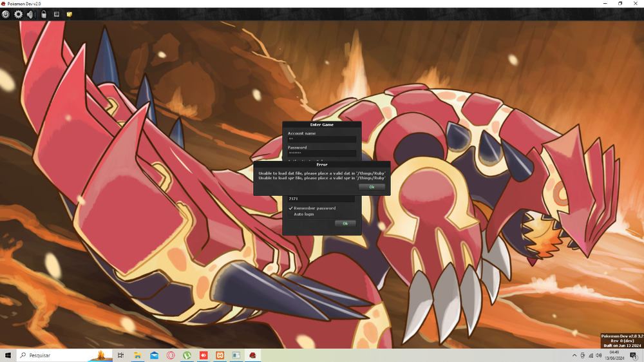
Task: Click the Account name input field
Action: [321, 139]
